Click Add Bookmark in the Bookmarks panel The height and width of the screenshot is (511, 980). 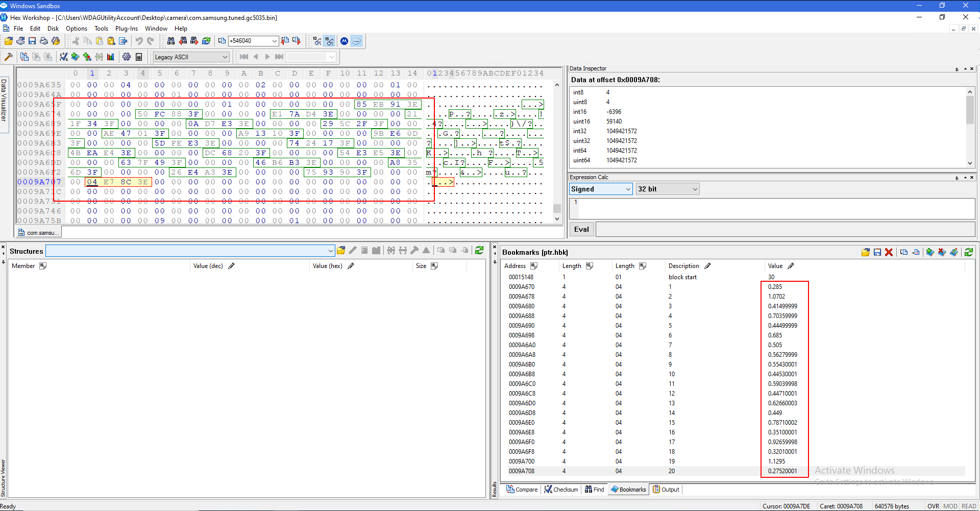(x=930, y=252)
